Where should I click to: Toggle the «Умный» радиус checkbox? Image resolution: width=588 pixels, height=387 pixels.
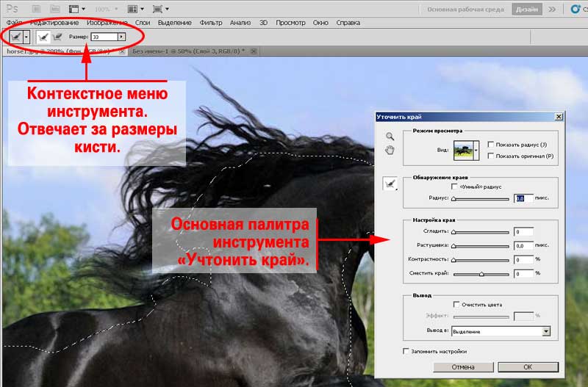[454, 187]
